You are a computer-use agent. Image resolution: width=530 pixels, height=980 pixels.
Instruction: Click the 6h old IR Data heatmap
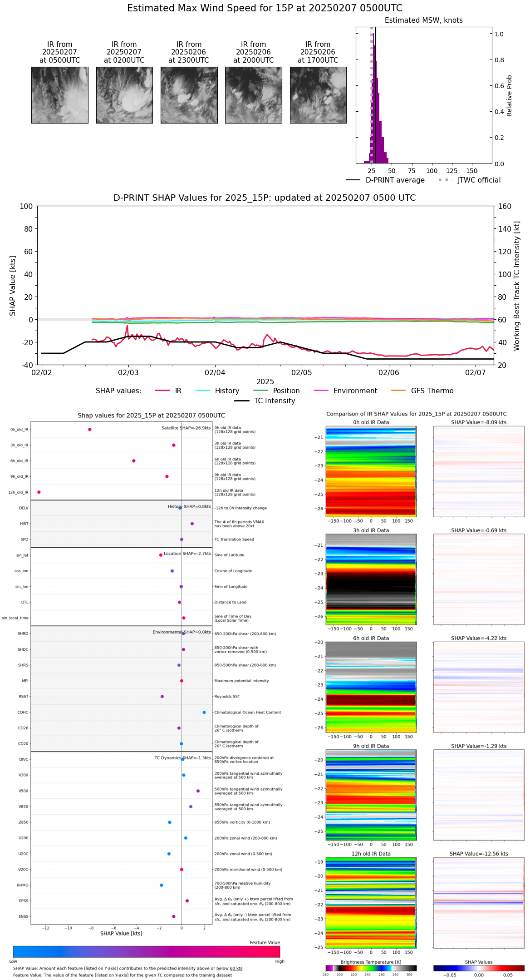pyautogui.click(x=371, y=687)
